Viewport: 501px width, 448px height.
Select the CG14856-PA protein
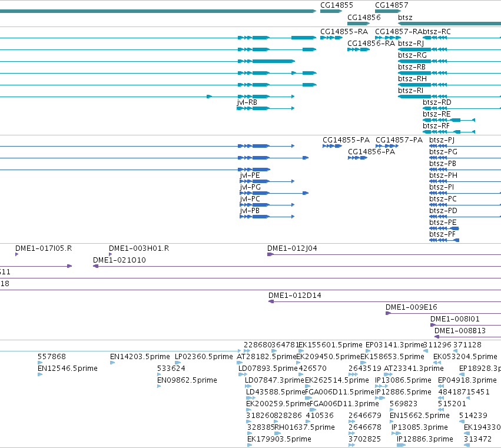pos(371,152)
